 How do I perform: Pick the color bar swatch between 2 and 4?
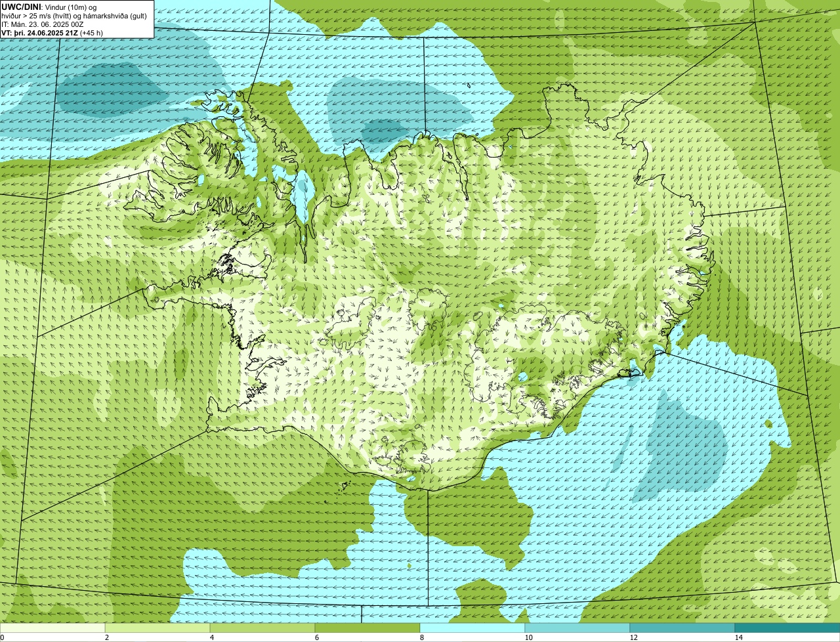(157, 628)
